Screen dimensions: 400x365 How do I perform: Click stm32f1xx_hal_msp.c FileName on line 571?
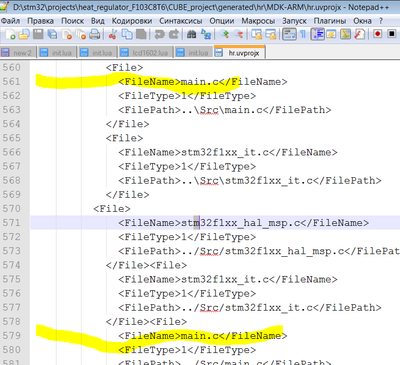pos(243,223)
